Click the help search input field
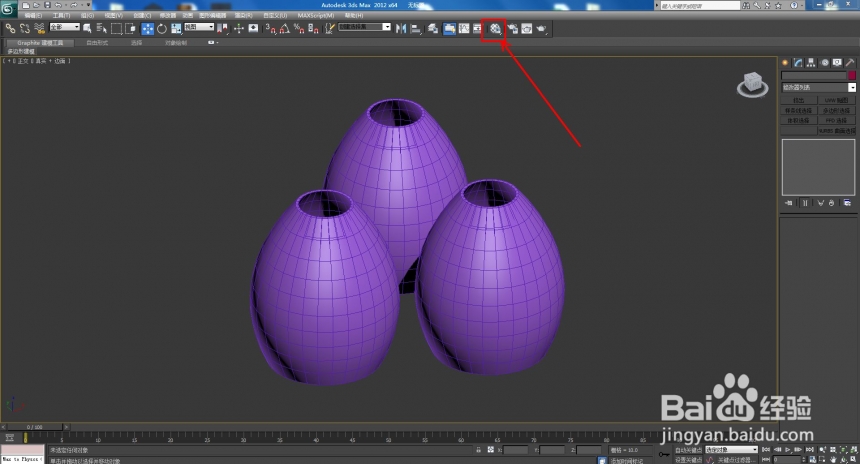 click(700, 5)
